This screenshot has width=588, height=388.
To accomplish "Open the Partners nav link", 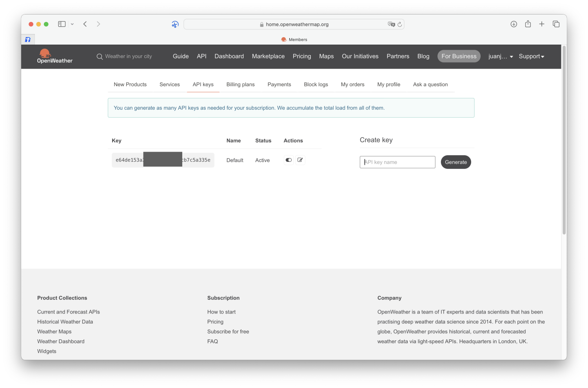I will [x=398, y=56].
